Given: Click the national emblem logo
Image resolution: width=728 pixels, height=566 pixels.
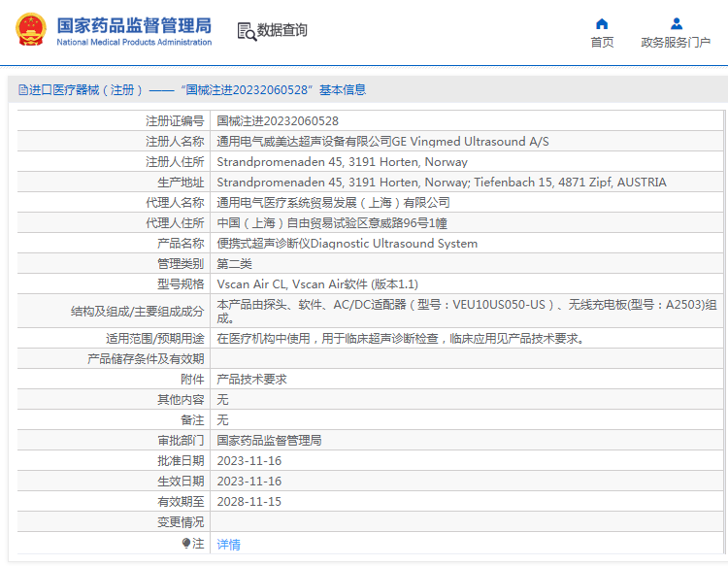Looking at the screenshot, I should (x=31, y=30).
